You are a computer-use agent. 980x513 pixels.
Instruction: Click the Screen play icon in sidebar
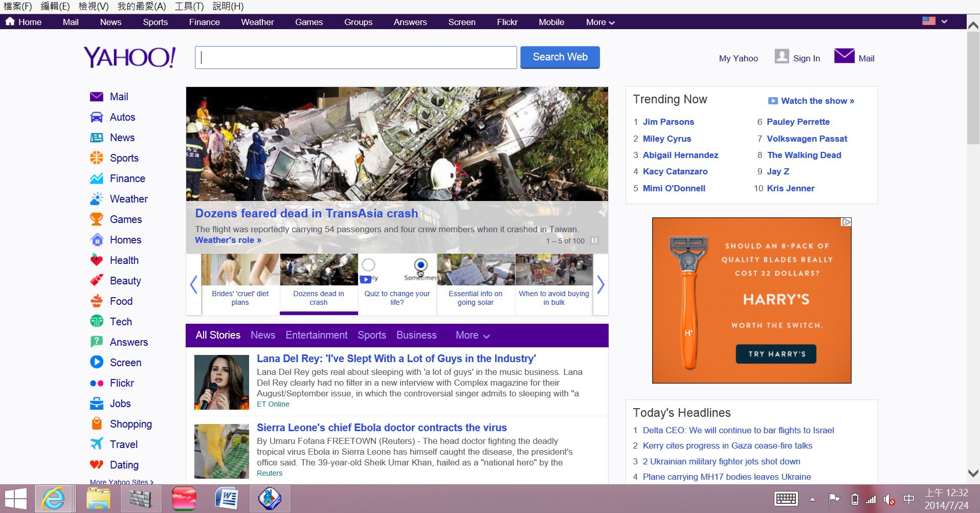[x=97, y=363]
